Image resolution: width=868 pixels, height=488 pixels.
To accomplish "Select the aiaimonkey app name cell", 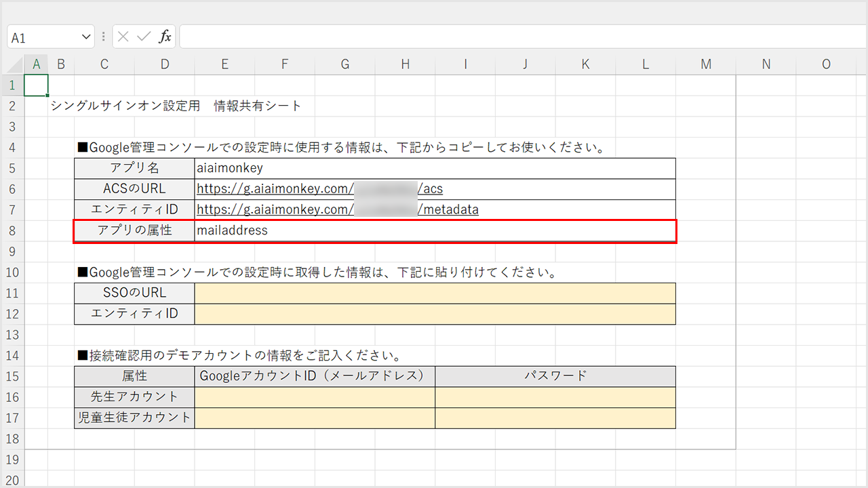I will [x=434, y=168].
